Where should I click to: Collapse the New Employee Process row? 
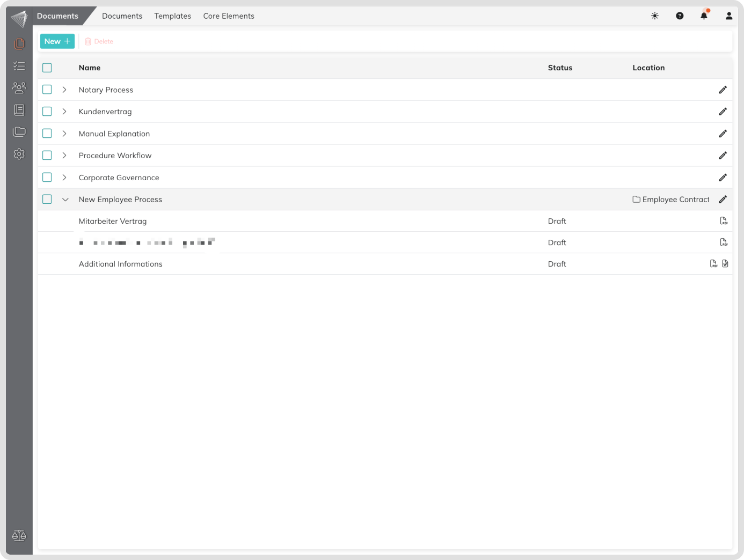tap(65, 200)
